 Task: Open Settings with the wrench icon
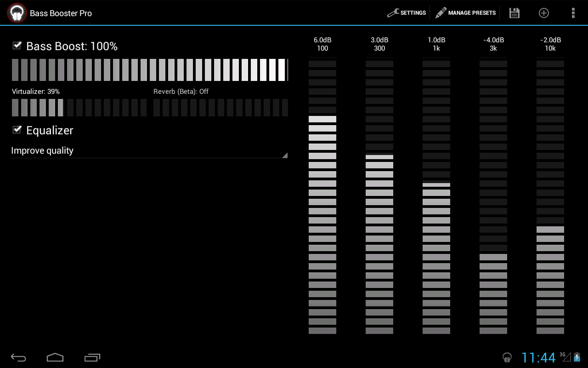tap(393, 13)
